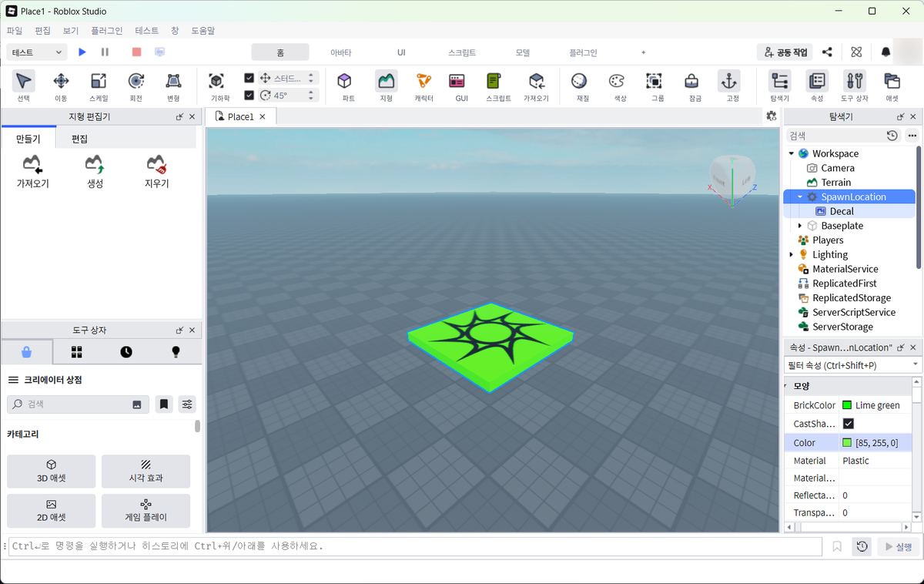Collapse the SpawnLocation tree node

tap(800, 196)
